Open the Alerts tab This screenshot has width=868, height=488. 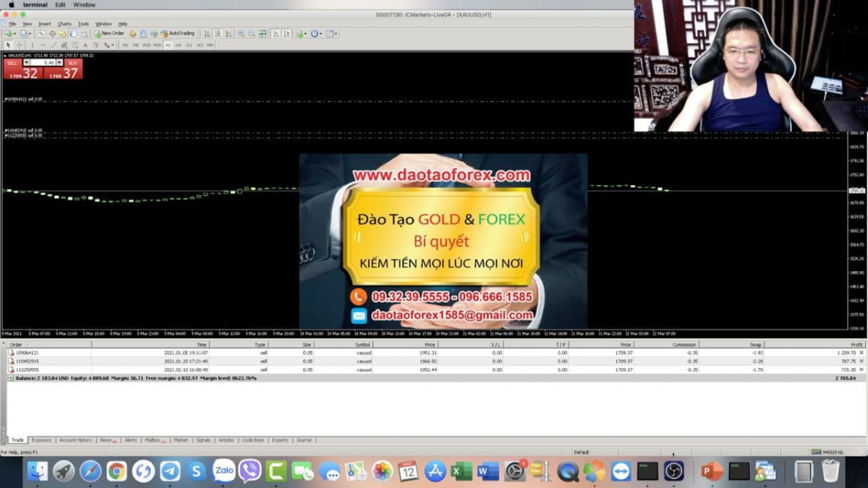pos(130,440)
